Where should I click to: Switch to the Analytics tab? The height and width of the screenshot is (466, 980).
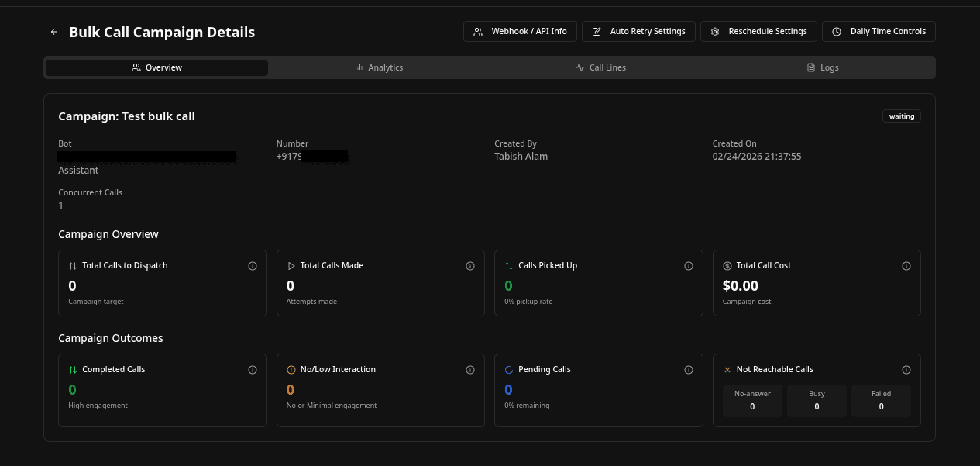[379, 67]
